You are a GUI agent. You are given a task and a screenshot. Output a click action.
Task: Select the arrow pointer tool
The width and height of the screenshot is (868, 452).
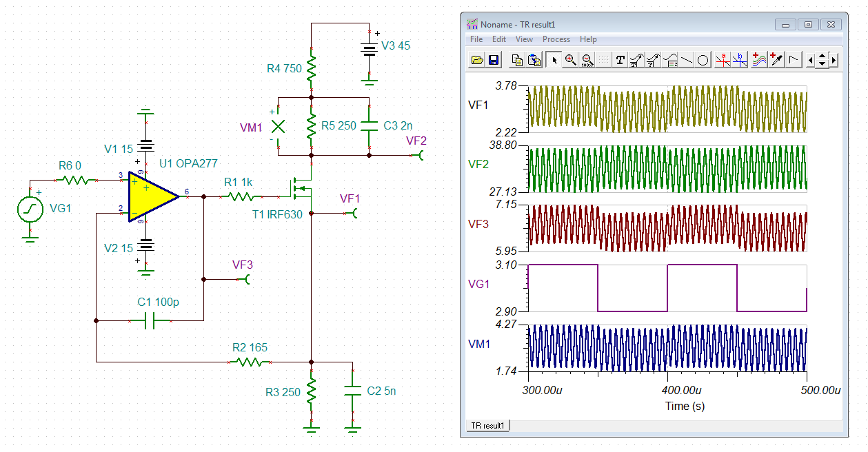click(554, 61)
